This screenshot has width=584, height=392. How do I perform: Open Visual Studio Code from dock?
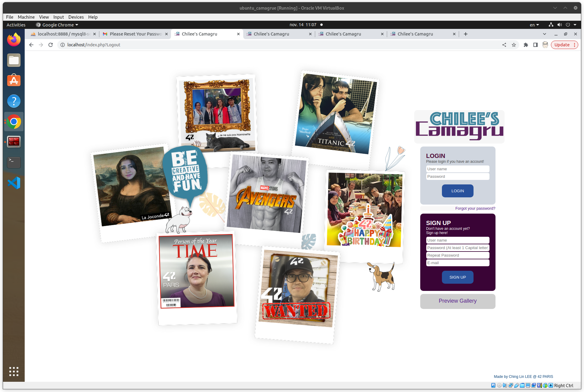[x=14, y=183]
